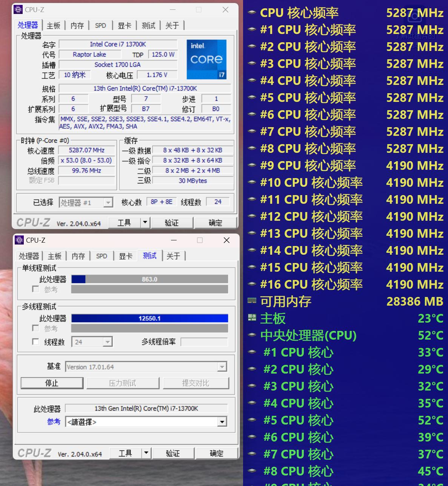This screenshot has width=448, height=486.
Task: Switch to the SPD tab
Action: click(100, 25)
